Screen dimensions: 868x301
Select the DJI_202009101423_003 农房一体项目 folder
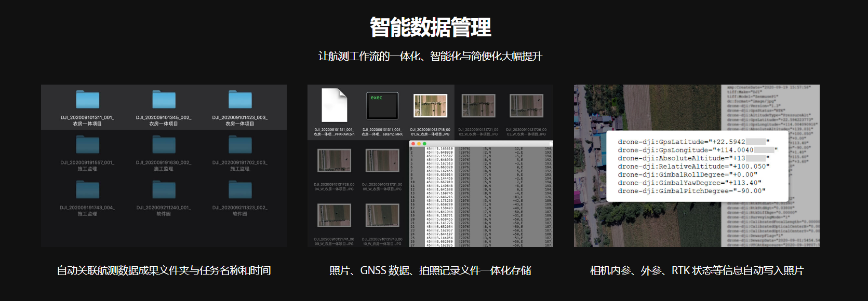240,100
